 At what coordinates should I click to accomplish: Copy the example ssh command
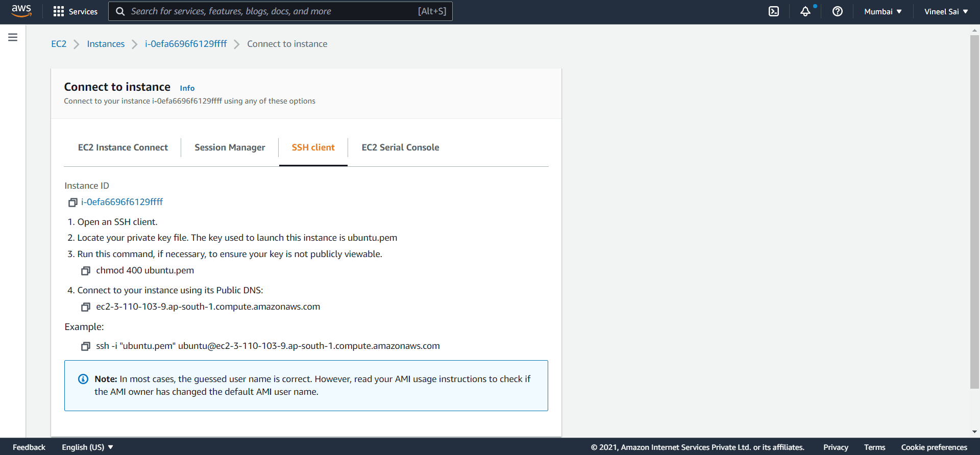[x=86, y=346]
